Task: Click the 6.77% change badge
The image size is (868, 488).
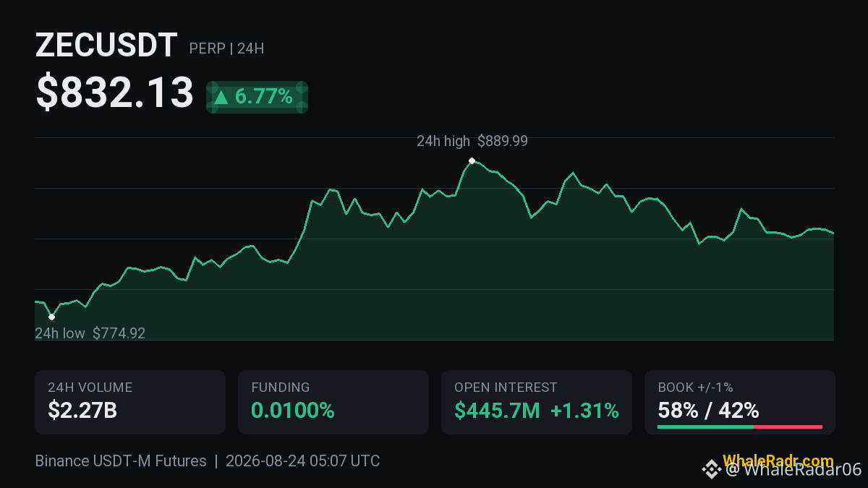Action: tap(258, 97)
